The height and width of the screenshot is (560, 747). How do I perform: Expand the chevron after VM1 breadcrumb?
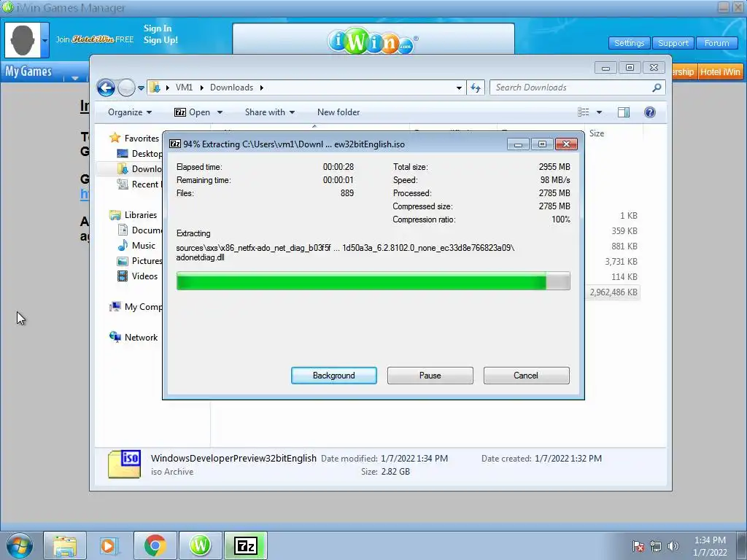point(201,87)
